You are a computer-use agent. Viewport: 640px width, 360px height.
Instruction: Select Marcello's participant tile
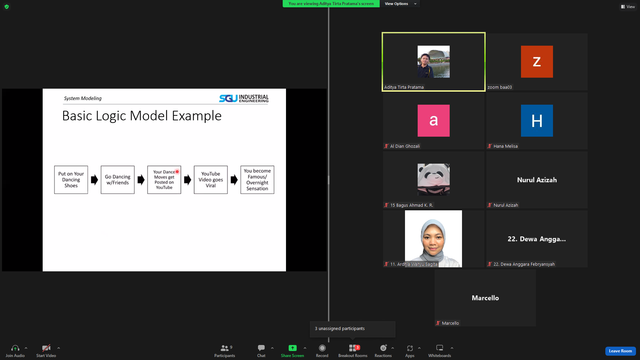pos(485,298)
